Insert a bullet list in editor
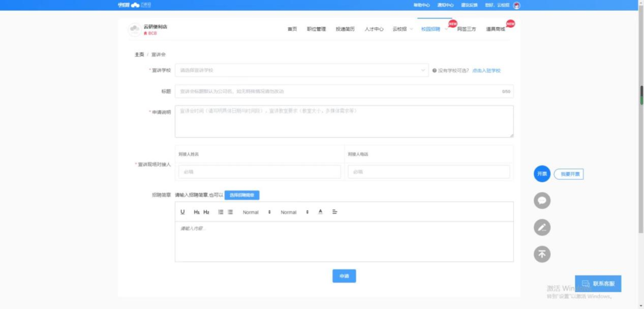 tap(230, 212)
